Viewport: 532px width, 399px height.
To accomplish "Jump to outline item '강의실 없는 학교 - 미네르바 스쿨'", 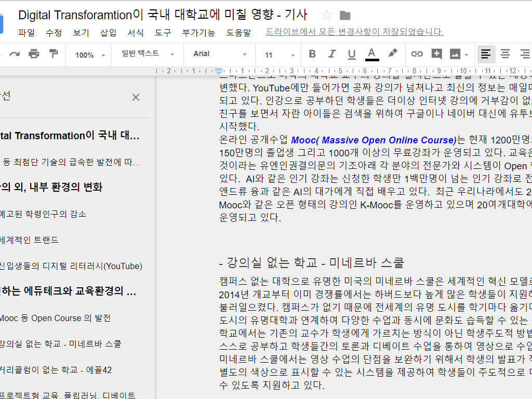I will (60, 344).
